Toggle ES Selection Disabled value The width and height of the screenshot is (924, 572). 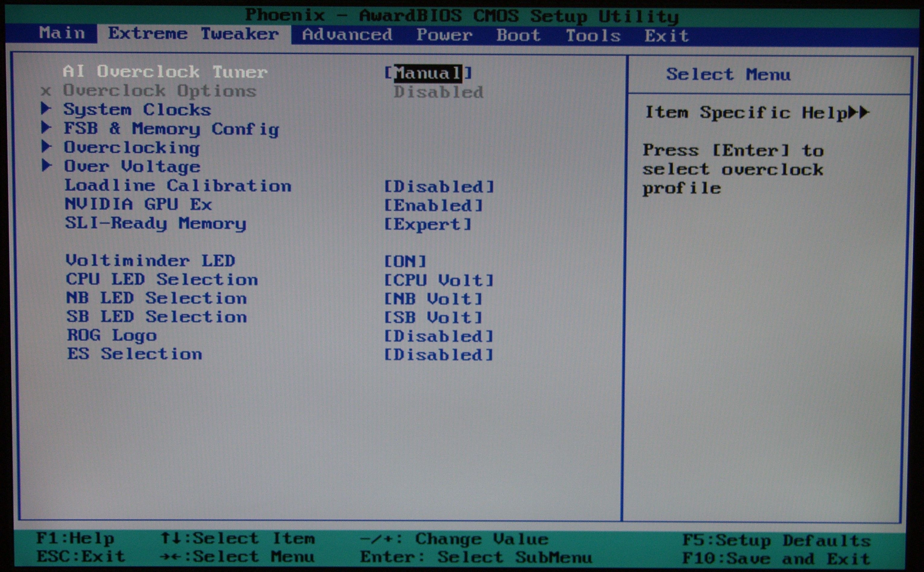pyautogui.click(x=439, y=355)
